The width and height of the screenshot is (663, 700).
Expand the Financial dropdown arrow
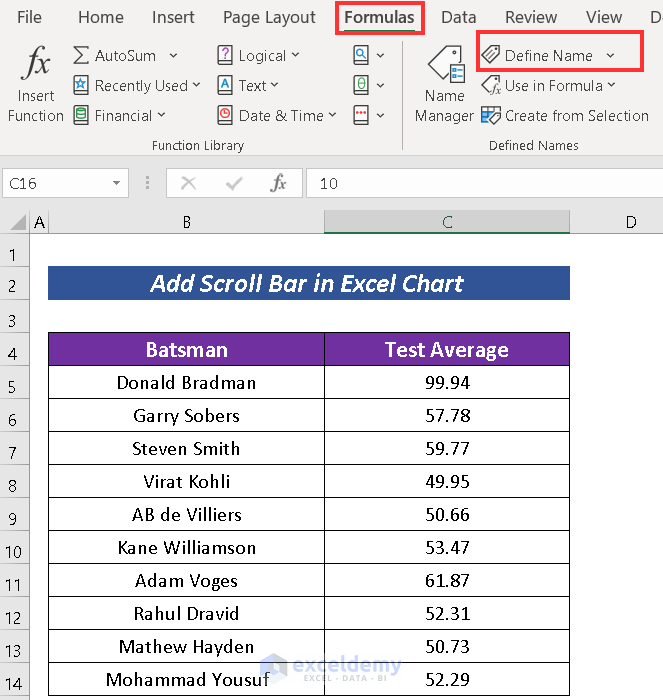click(x=161, y=115)
